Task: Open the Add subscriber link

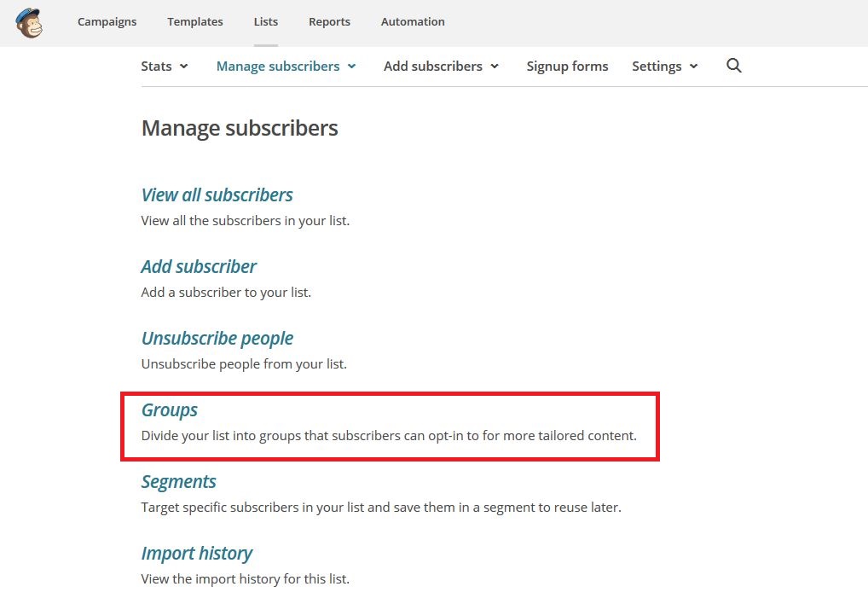Action: (199, 266)
